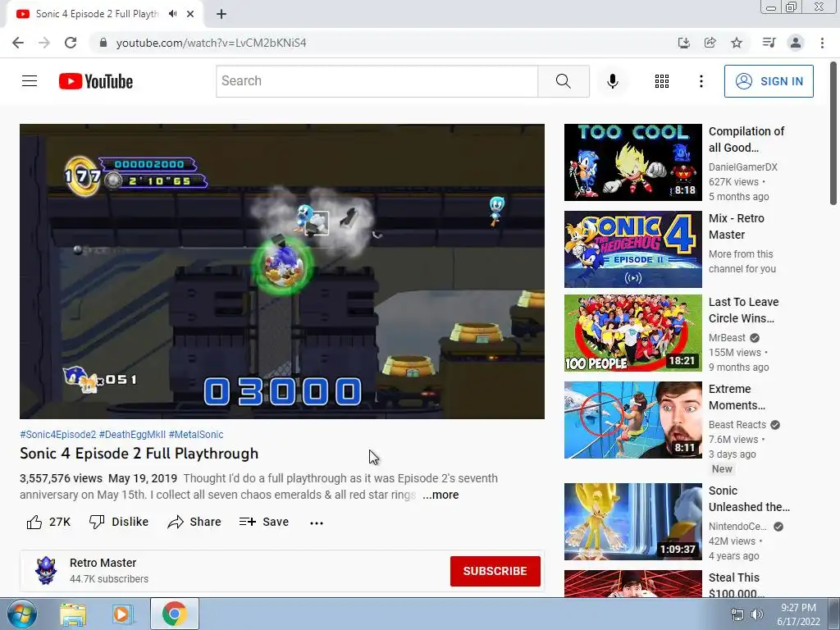Close the Sonic 4 Episode 2 tab
Image resolution: width=840 pixels, height=630 pixels.
tap(190, 14)
